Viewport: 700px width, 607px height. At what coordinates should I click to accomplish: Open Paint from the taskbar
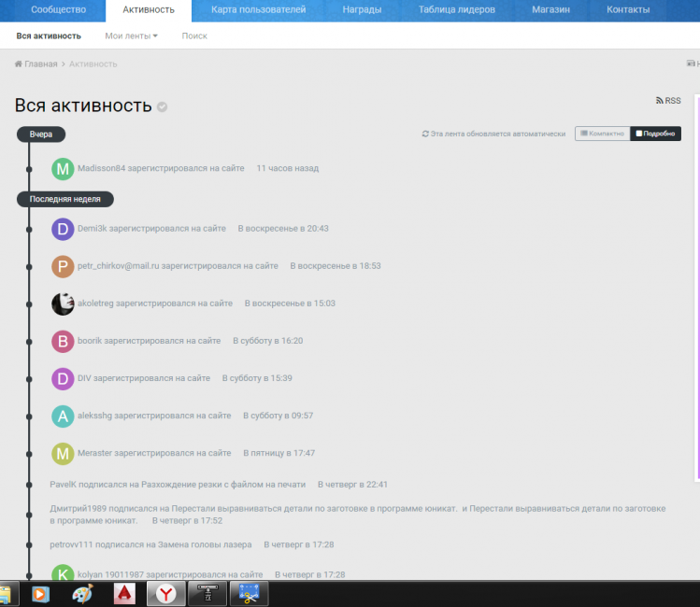point(83,594)
